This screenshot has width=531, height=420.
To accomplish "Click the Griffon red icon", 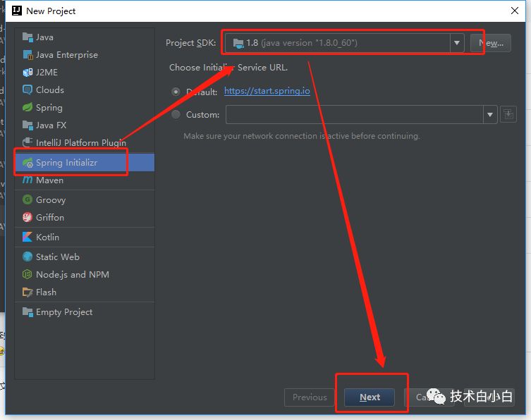I will pyautogui.click(x=28, y=217).
